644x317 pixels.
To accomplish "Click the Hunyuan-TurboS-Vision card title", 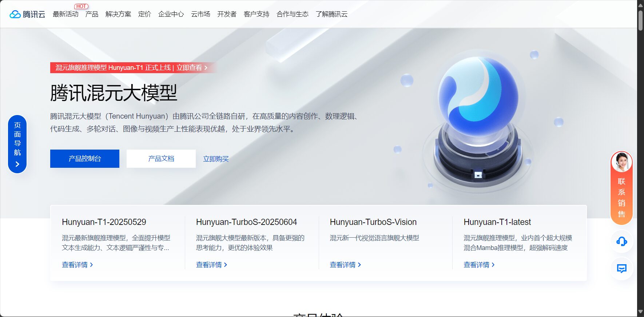I will [x=373, y=222].
